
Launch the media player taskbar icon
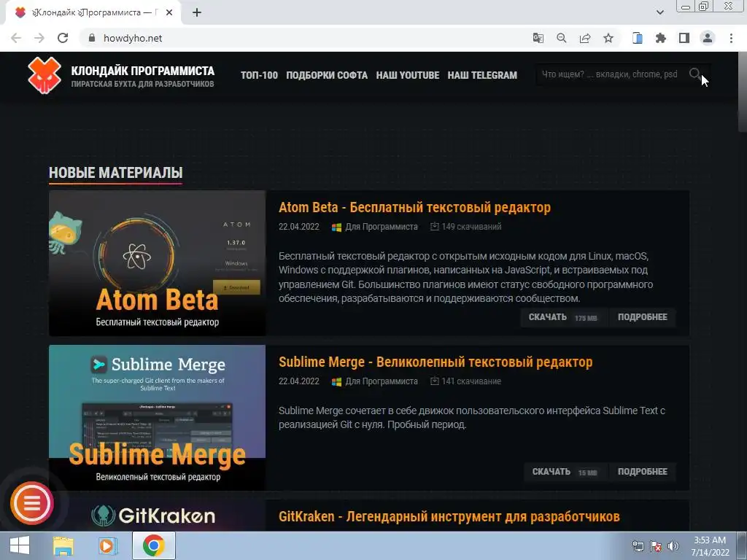pyautogui.click(x=108, y=545)
